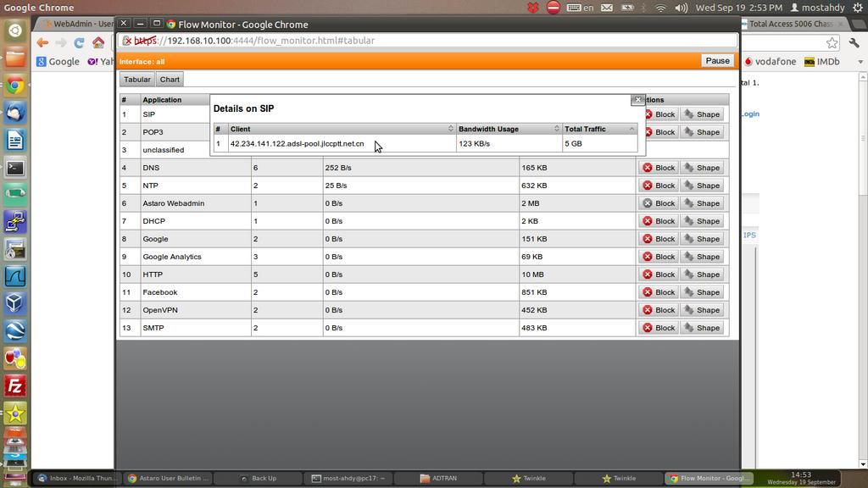Open keyboard layout en indicator
The image size is (868, 488).
(x=580, y=8)
